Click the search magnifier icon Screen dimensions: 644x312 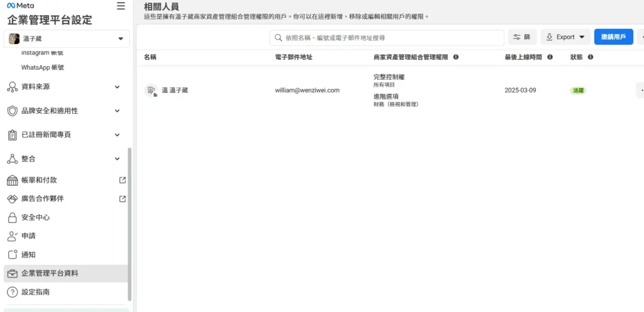[278, 38]
